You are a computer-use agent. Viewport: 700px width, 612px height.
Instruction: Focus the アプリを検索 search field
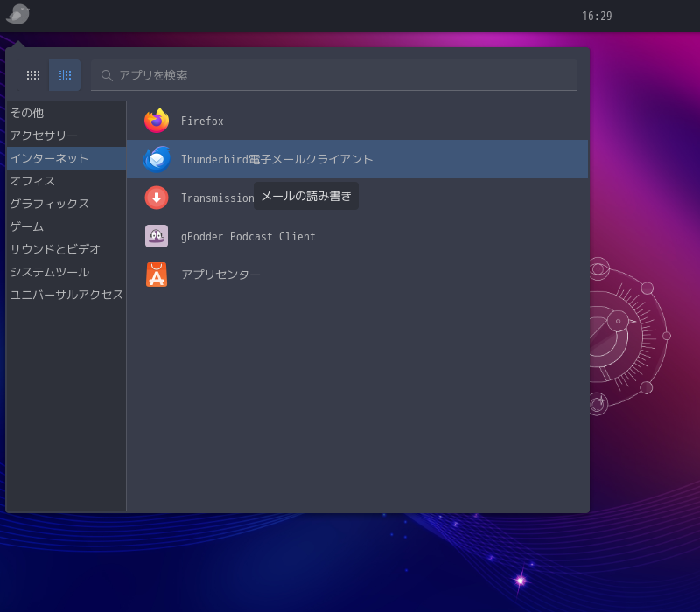tap(334, 75)
